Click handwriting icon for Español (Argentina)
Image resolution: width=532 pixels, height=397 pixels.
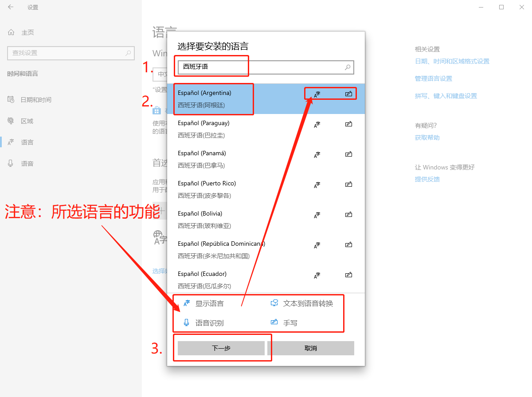348,94
